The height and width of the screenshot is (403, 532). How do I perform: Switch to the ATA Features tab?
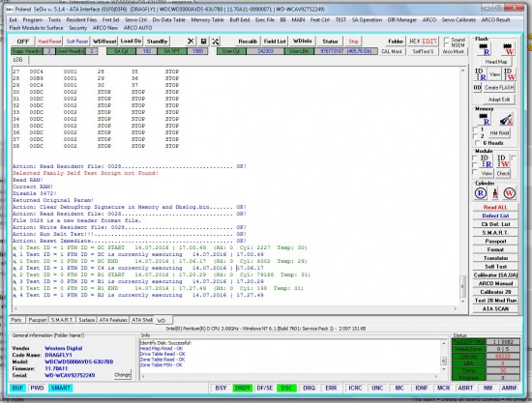113,320
